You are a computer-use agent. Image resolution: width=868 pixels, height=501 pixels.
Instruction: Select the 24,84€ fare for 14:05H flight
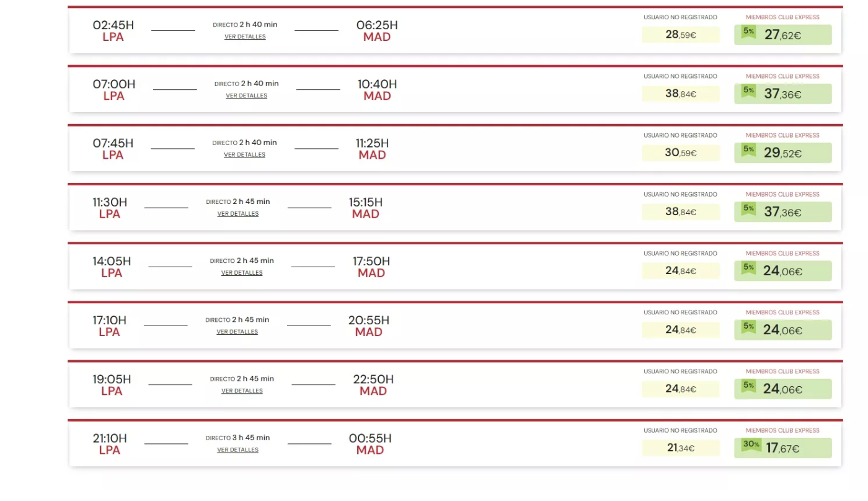tap(681, 271)
